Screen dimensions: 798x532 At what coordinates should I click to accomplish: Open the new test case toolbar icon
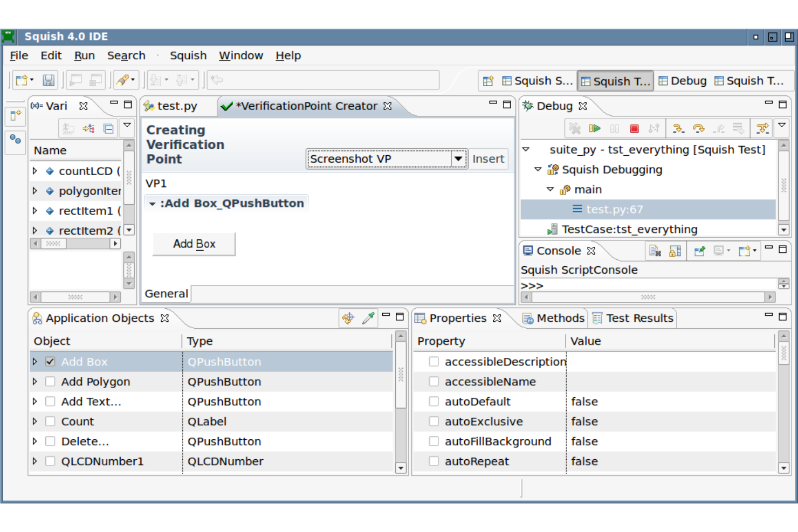[x=22, y=79]
